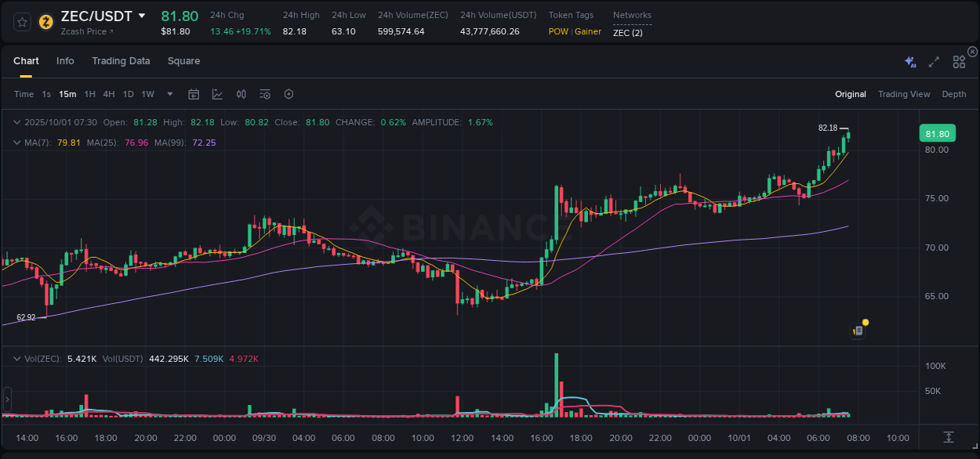Open the indicators settings icon
The height and width of the screenshot is (459, 980).
tap(264, 93)
